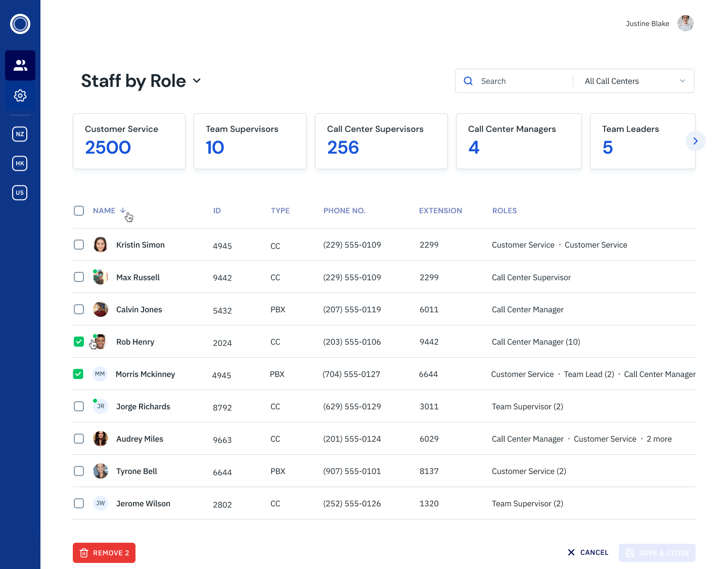Screen dimensions: 728x569
Task: Select the NZ call center icon
Action: coord(20,134)
